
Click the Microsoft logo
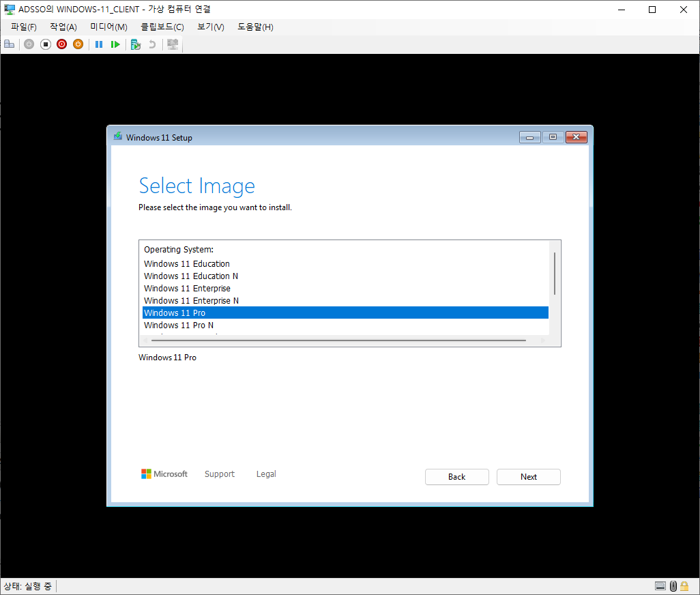tap(164, 474)
